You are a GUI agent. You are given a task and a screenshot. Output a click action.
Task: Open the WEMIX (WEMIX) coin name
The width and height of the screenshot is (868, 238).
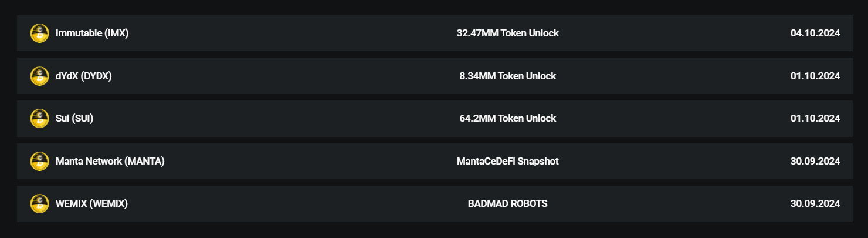(91, 204)
